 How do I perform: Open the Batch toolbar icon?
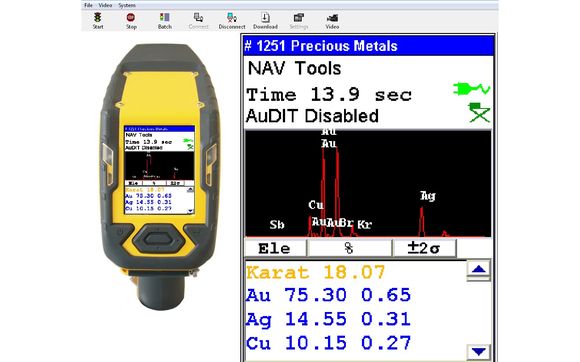165,17
